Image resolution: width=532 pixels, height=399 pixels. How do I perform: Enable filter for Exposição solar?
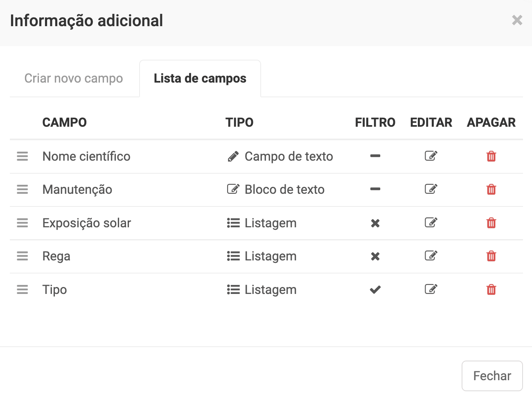375,223
